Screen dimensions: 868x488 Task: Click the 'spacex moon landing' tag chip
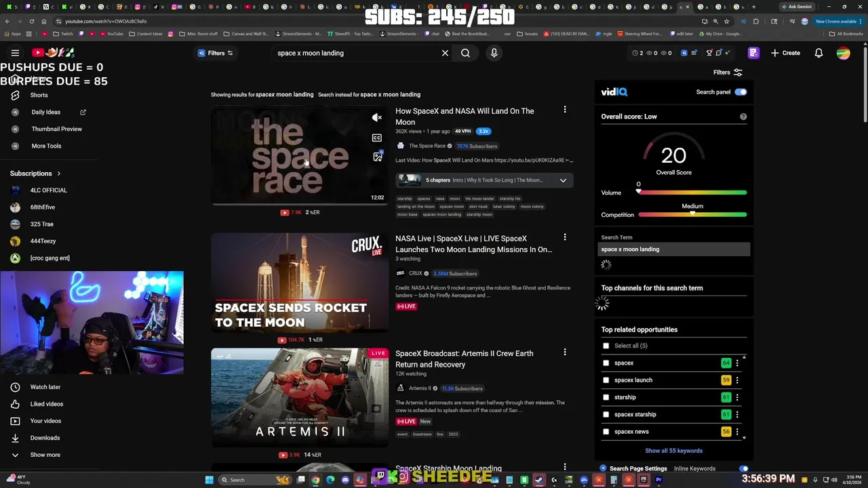[441, 215]
